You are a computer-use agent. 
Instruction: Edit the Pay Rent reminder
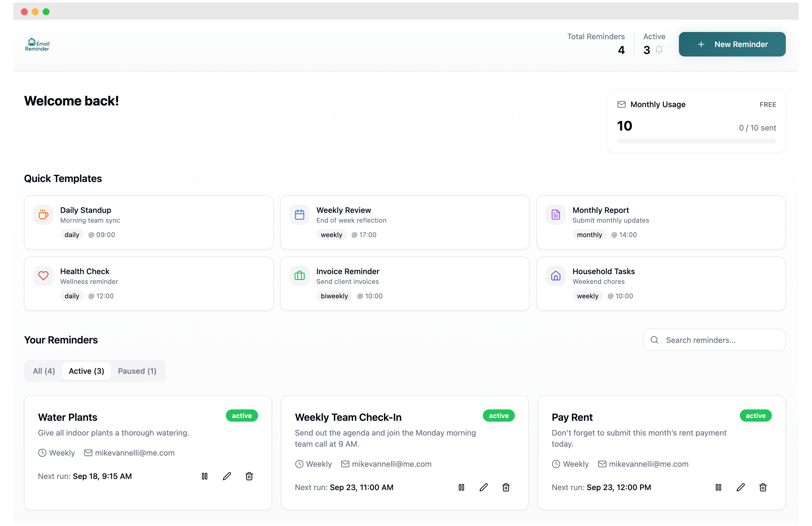pos(741,487)
